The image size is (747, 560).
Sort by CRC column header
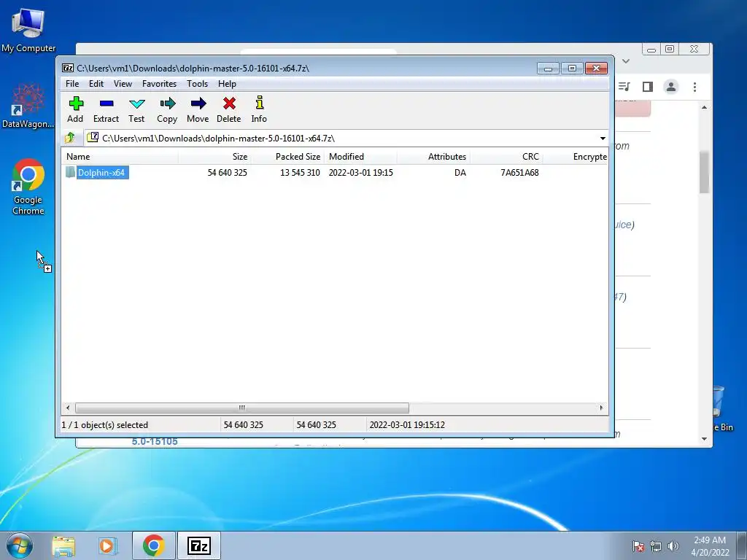[506, 157]
